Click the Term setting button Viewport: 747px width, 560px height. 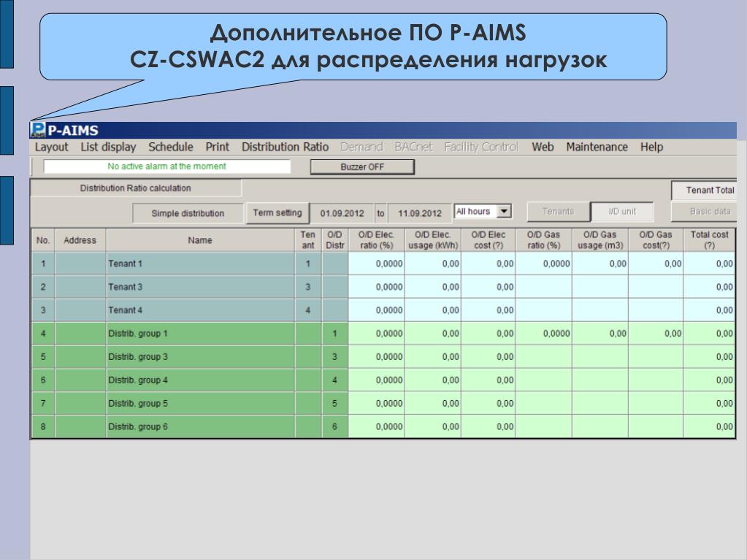tap(277, 213)
